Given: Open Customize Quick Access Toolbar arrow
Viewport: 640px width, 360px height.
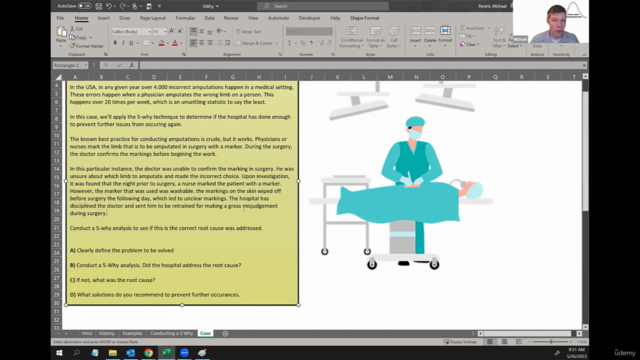Looking at the screenshot, I should click(x=159, y=6).
